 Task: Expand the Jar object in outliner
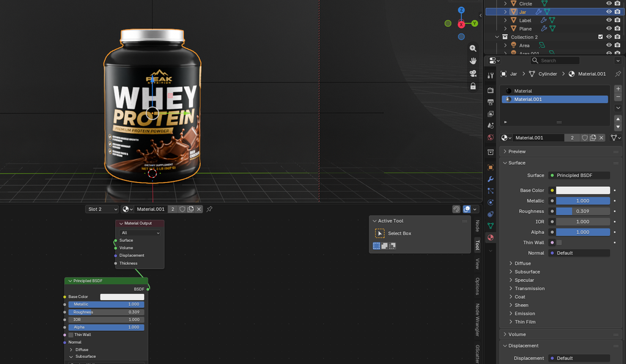[505, 12]
